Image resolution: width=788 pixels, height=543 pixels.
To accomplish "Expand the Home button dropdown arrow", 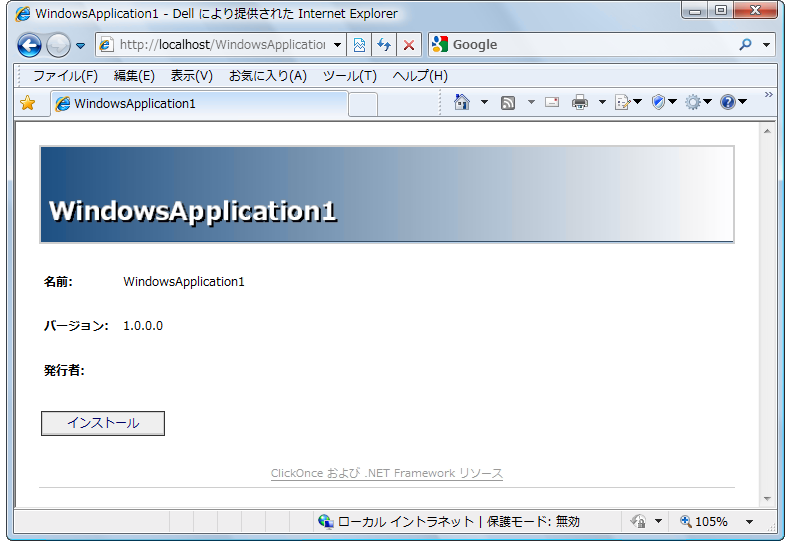I will pyautogui.click(x=484, y=102).
